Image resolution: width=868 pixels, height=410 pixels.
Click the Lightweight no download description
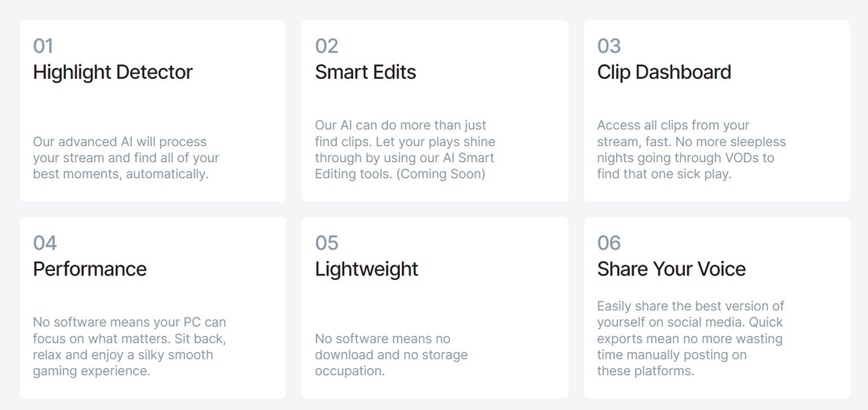[391, 354]
